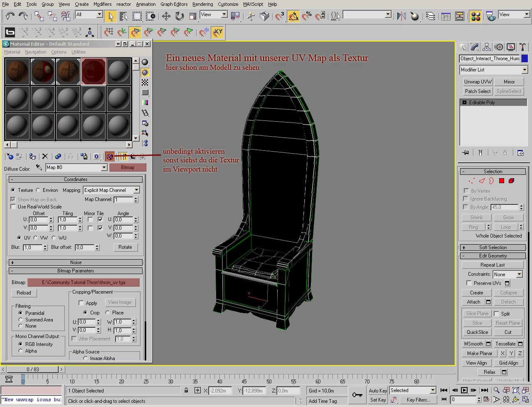Click the Quick Render teapot icon
This screenshot has height=407, width=532.
[x=491, y=16]
